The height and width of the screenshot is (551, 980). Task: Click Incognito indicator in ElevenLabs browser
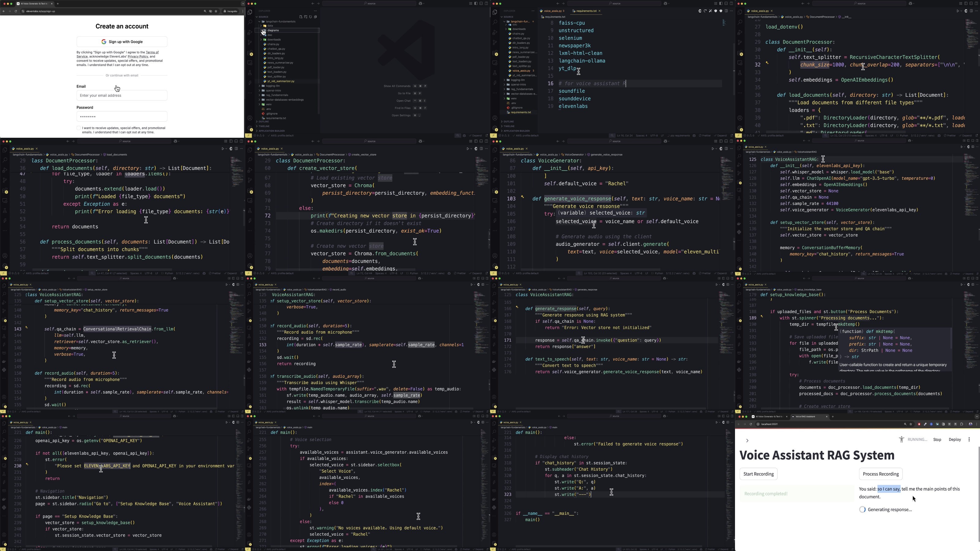(x=231, y=11)
